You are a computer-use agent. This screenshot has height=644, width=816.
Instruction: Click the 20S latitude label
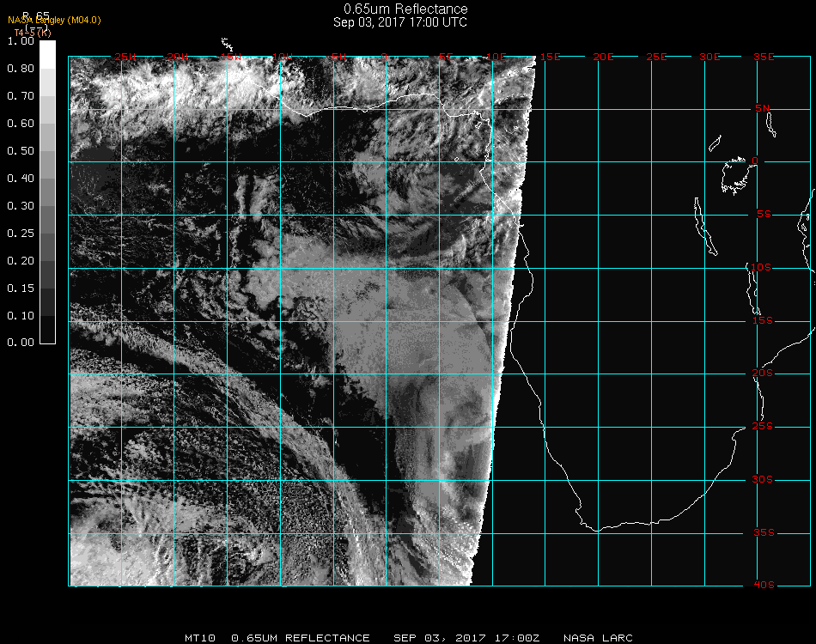[x=763, y=374]
